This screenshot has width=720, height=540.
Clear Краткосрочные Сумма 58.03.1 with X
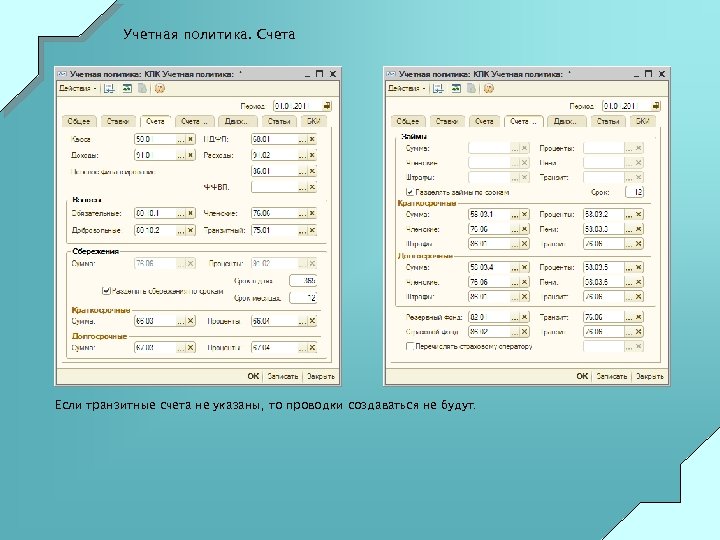point(524,214)
